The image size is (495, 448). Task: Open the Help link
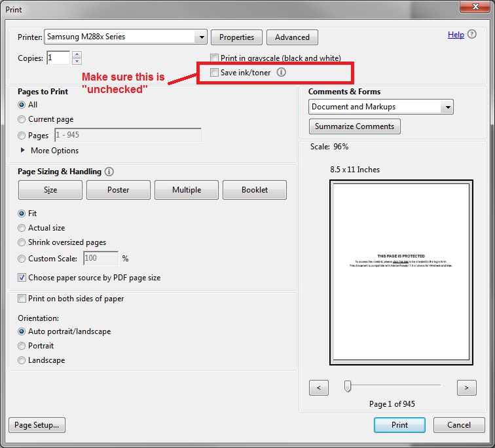[x=456, y=35]
